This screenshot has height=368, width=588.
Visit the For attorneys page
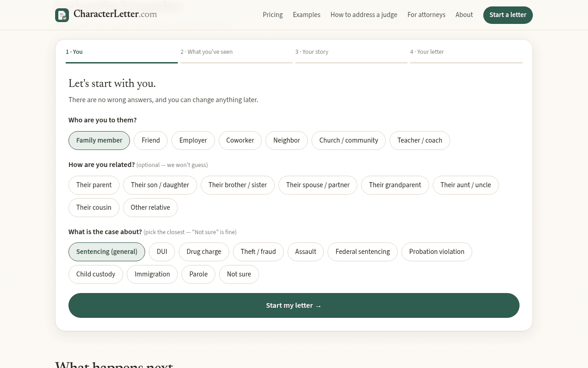coord(426,15)
